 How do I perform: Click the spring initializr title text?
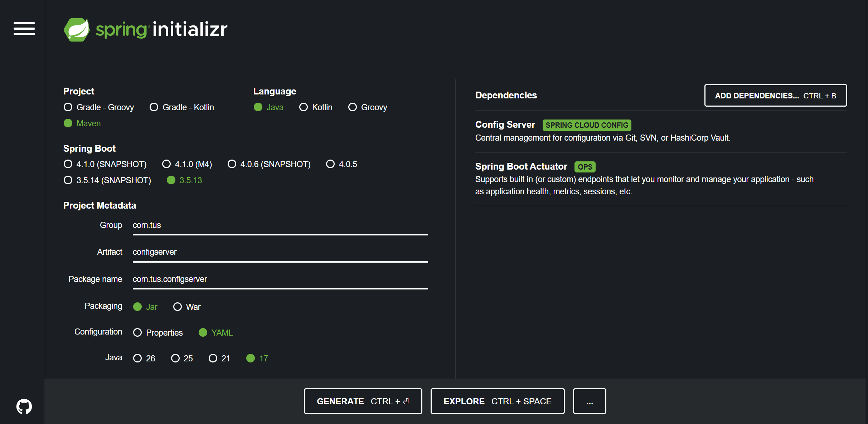tap(161, 29)
